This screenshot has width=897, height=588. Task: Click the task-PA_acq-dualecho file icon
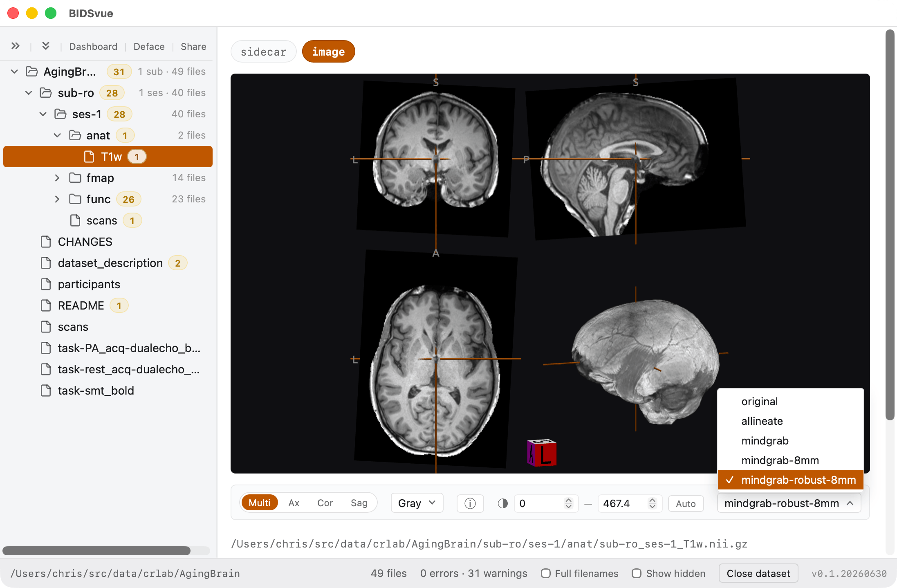point(46,348)
